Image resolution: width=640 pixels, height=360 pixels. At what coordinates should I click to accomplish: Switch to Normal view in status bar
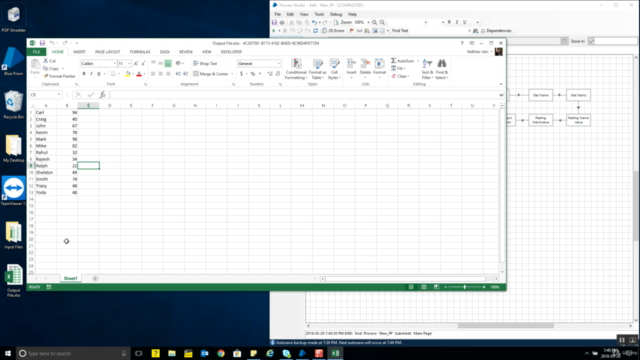[411, 287]
